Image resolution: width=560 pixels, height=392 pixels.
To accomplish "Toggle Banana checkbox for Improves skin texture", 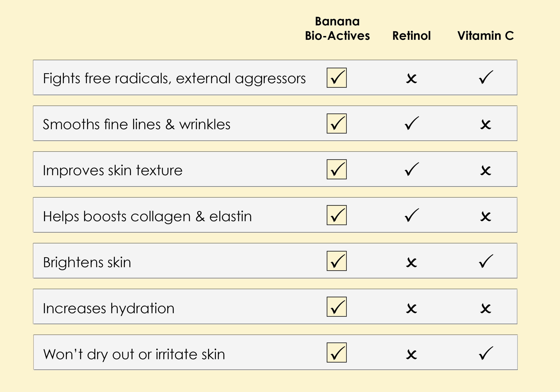I will click(x=337, y=169).
